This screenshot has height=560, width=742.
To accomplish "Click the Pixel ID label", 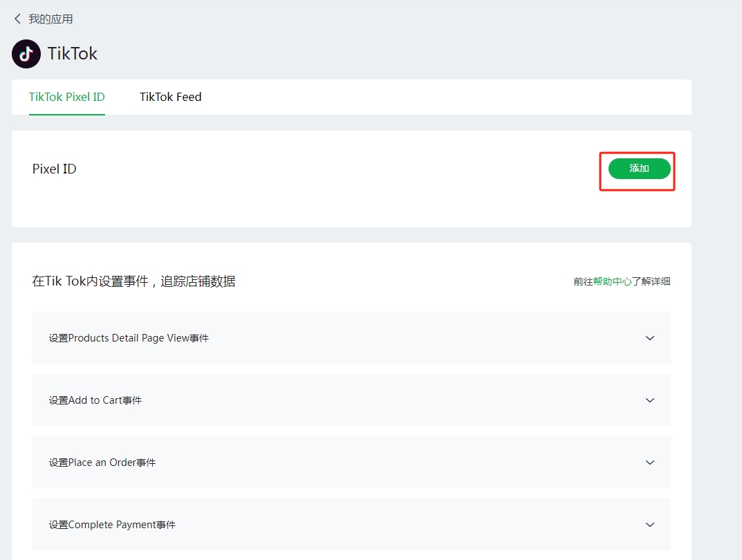I will 55,169.
